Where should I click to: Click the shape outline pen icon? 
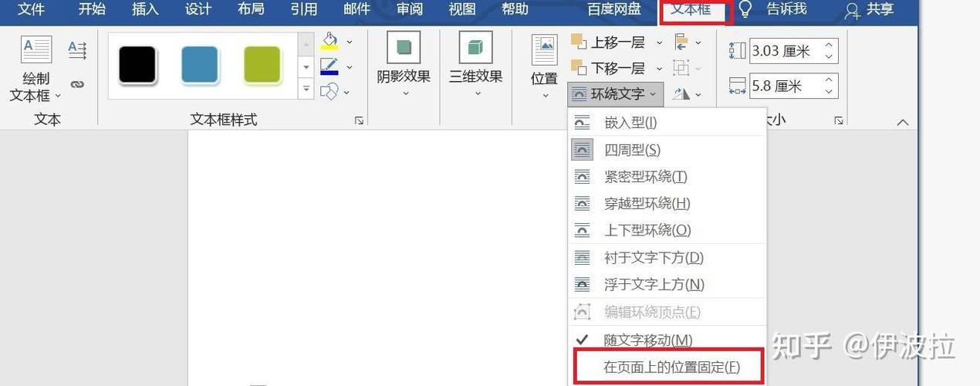click(x=329, y=67)
